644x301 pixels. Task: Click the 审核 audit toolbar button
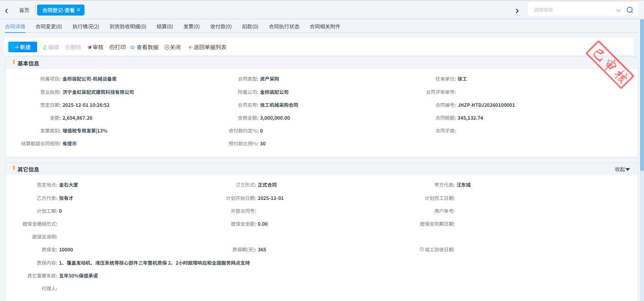pyautogui.click(x=95, y=47)
